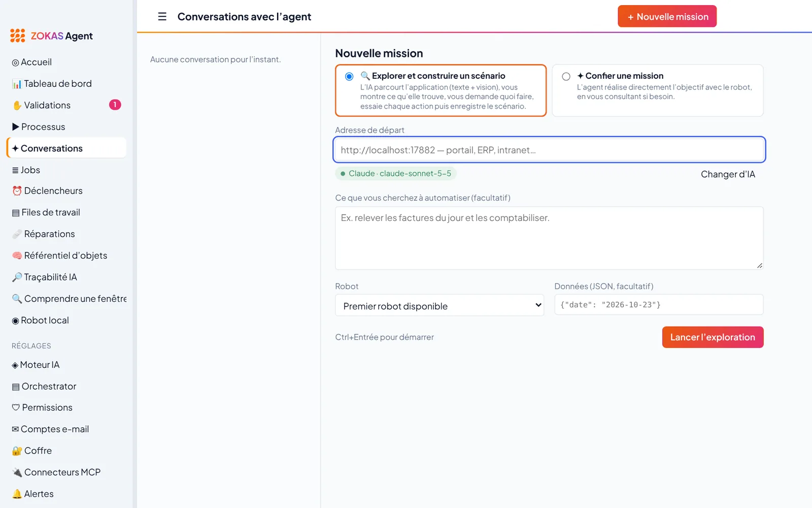Click the Données JSON input field
Image resolution: width=812 pixels, height=508 pixels.
[659, 305]
